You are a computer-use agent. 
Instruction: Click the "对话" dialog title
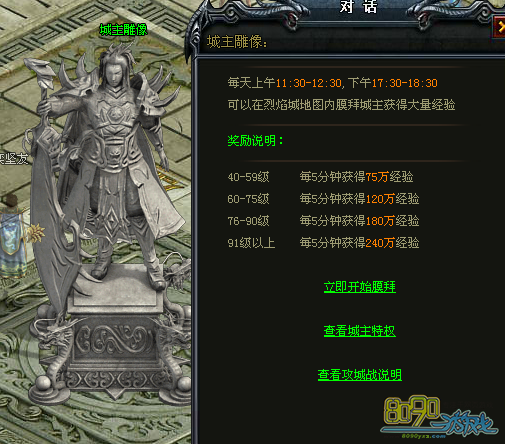359,7
